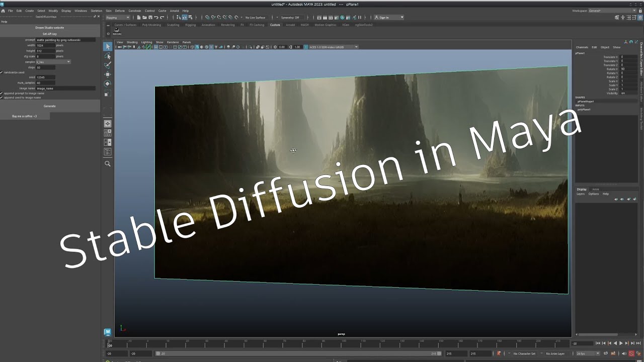Image resolution: width=644 pixels, height=362 pixels.
Task: Click the Outliner layout icon in toolbox
Action: [x=108, y=152]
